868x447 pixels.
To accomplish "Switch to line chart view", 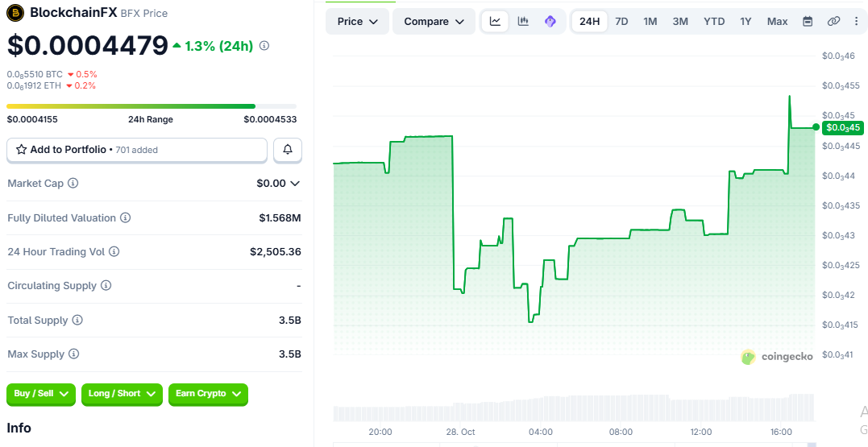I will point(495,22).
